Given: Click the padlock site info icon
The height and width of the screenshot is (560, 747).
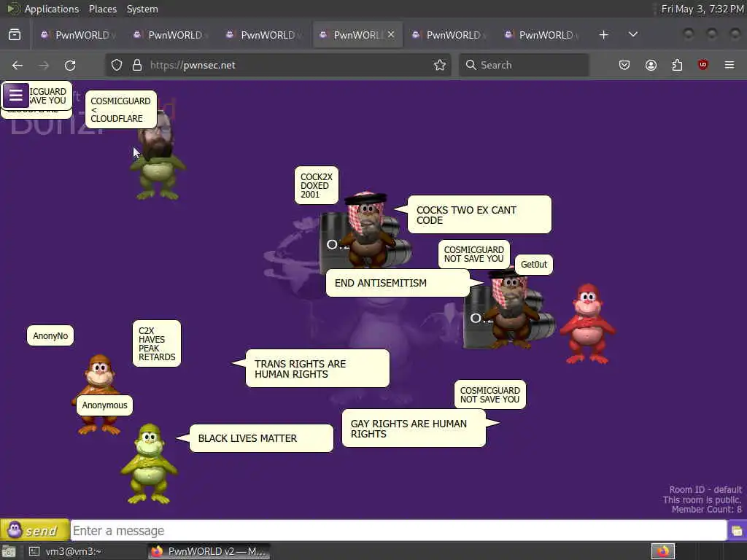Looking at the screenshot, I should tap(136, 65).
